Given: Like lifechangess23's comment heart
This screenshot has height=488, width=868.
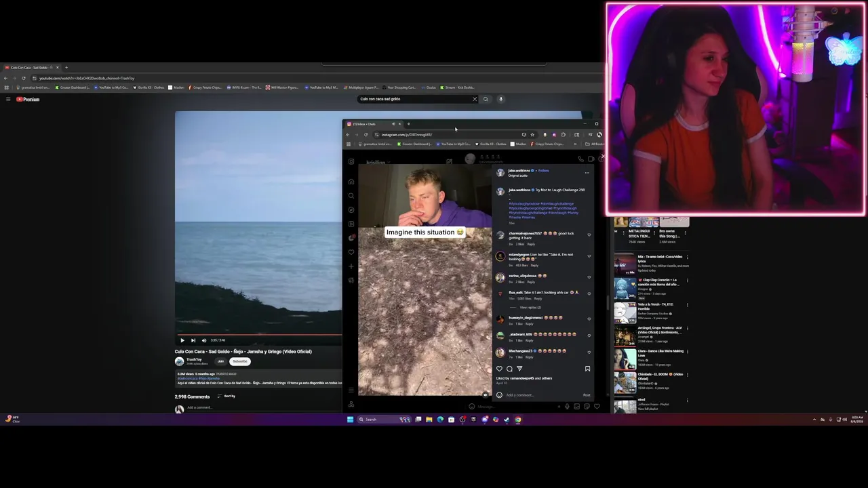Looking at the screenshot, I should click(589, 352).
